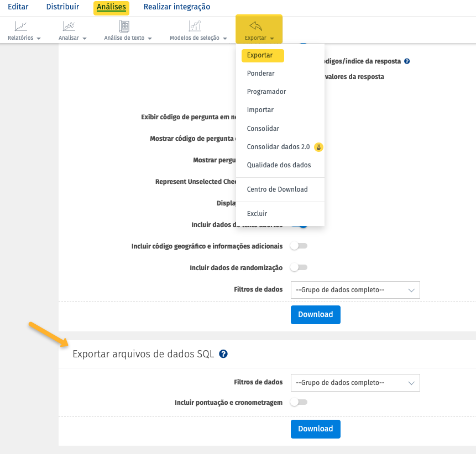Image resolution: width=476 pixels, height=454 pixels.
Task: Click Download in the SQL export section
Action: click(315, 429)
